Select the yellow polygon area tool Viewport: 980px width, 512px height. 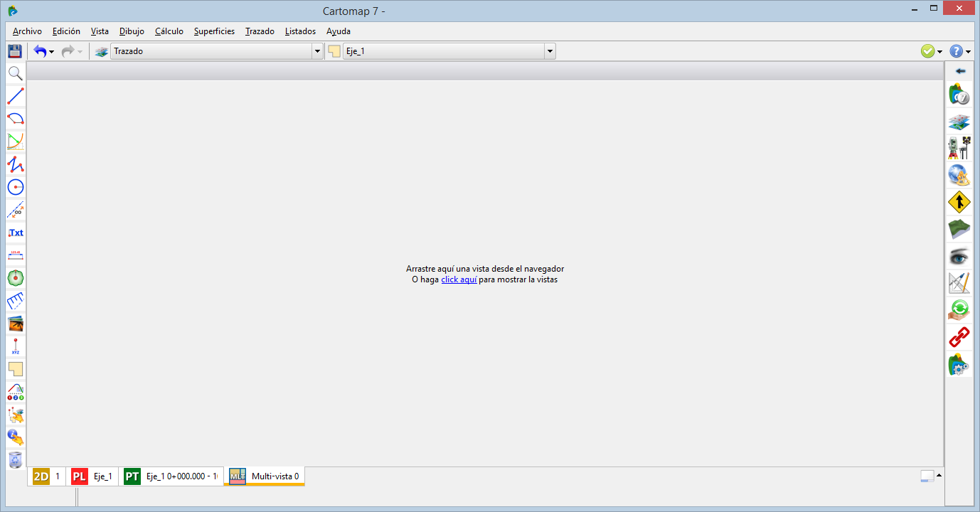click(15, 369)
